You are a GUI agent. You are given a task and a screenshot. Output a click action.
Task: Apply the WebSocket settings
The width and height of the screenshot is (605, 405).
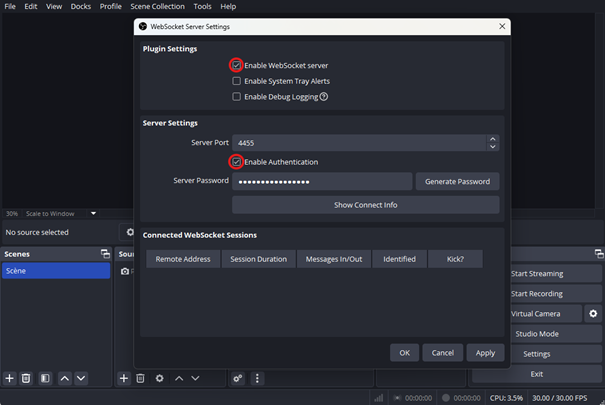485,353
